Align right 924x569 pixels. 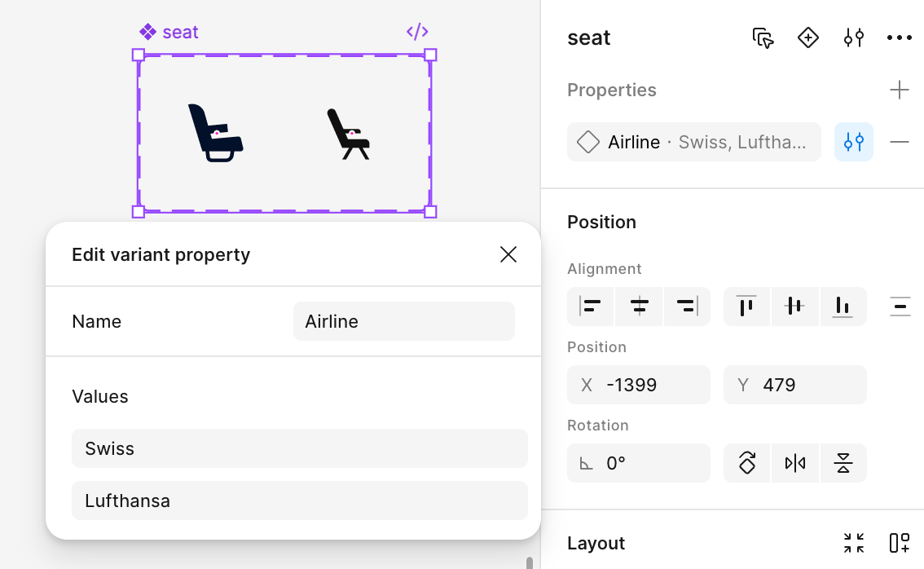pos(687,306)
